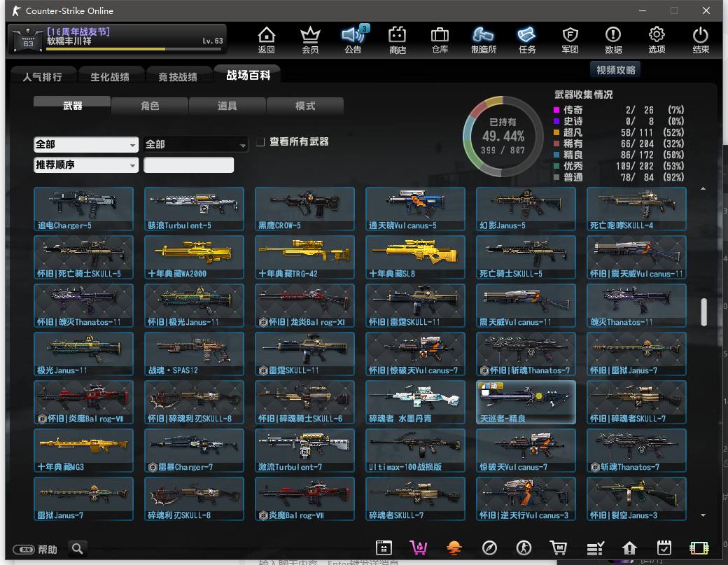Click the compass icon in bottom bar
The width and height of the screenshot is (728, 565).
point(489,547)
